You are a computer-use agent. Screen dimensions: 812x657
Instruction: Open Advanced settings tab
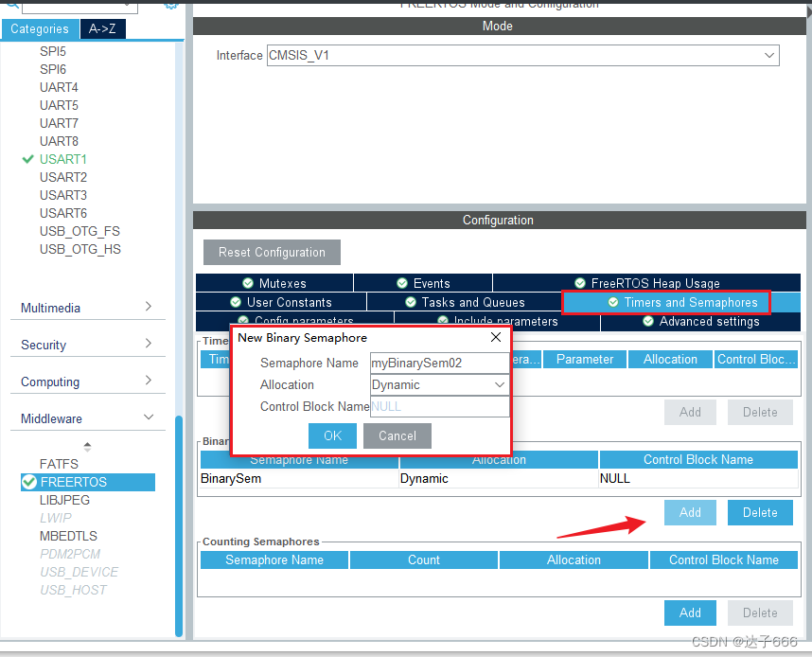700,321
